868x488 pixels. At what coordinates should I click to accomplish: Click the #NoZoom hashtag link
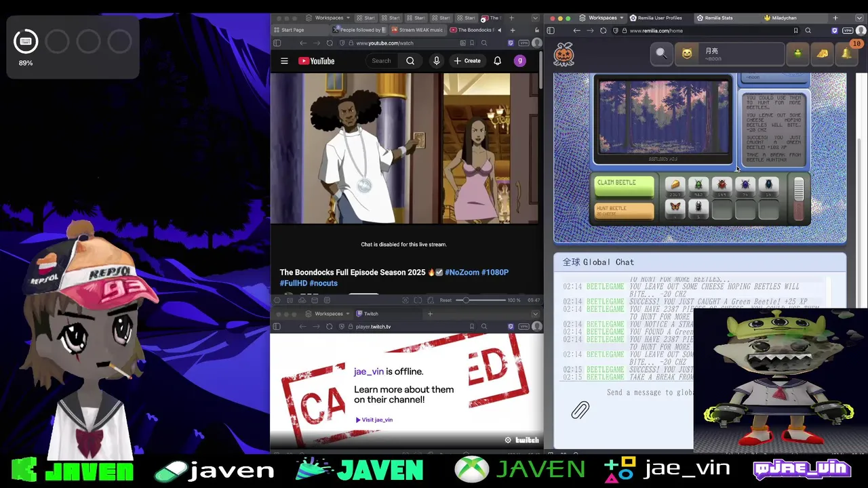click(462, 272)
